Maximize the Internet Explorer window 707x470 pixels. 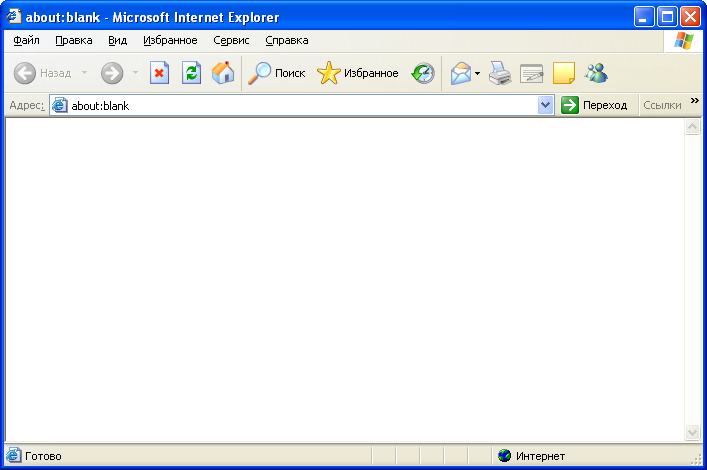tap(667, 17)
